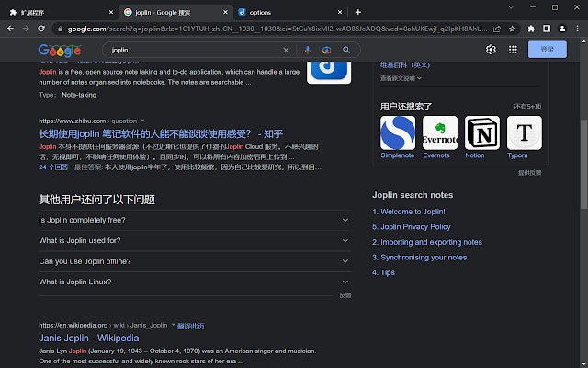
Task: Select the joplin Google search tab
Action: point(175,12)
